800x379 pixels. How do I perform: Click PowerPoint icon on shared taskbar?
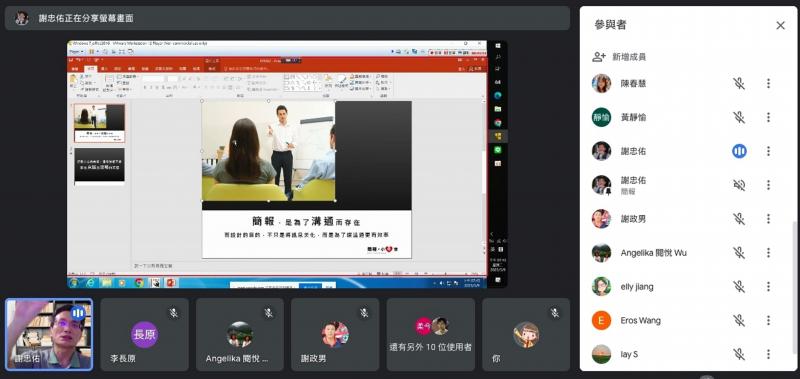171,282
